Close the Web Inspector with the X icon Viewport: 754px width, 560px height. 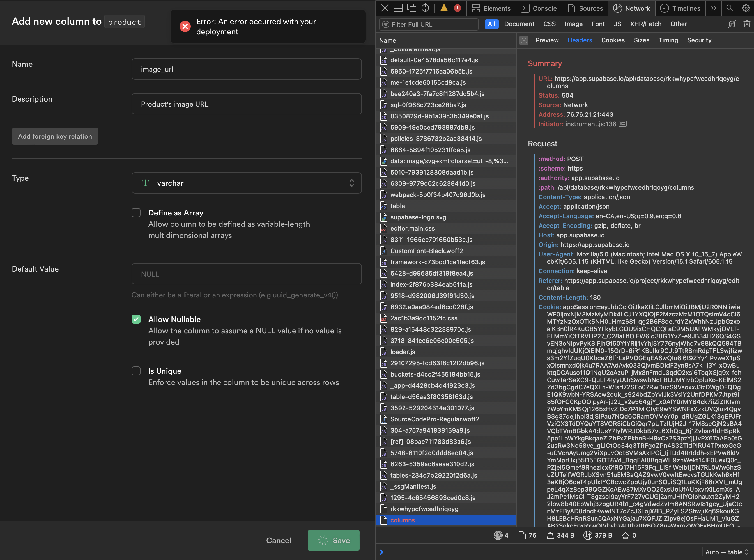(x=385, y=8)
